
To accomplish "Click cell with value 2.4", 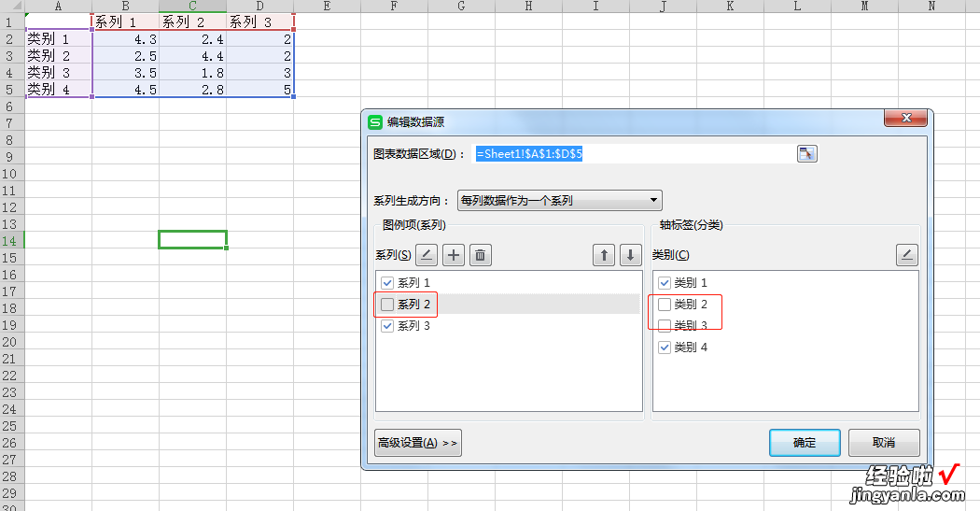I will 192,39.
